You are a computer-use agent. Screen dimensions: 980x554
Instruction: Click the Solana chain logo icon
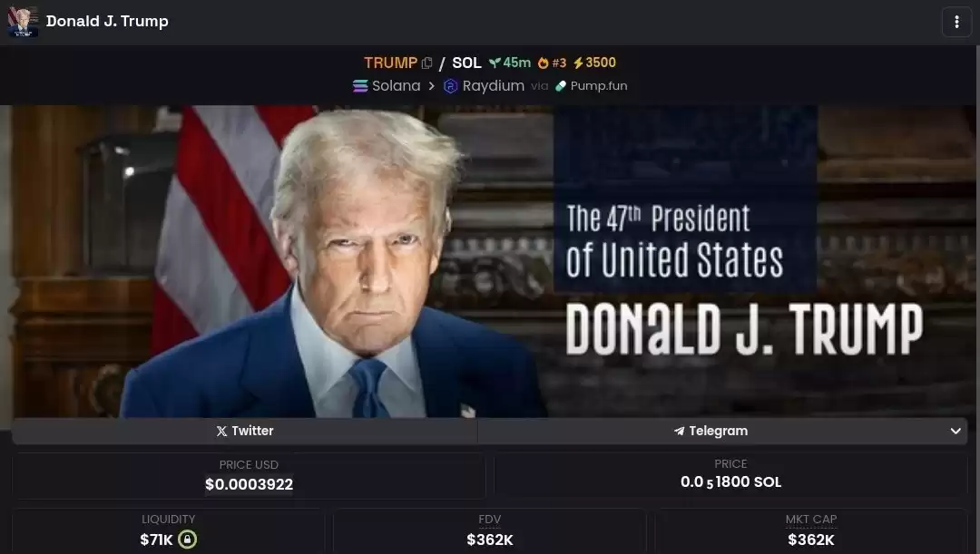pos(360,86)
